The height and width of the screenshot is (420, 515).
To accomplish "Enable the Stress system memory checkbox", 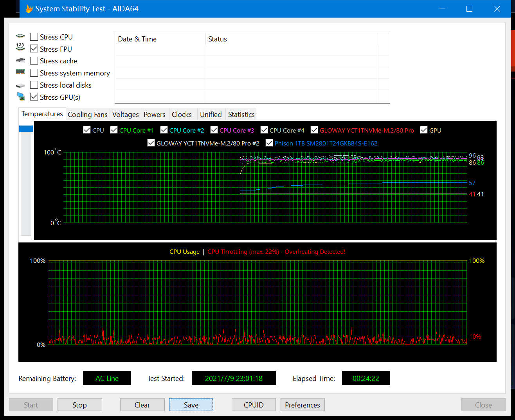I will 34,73.
